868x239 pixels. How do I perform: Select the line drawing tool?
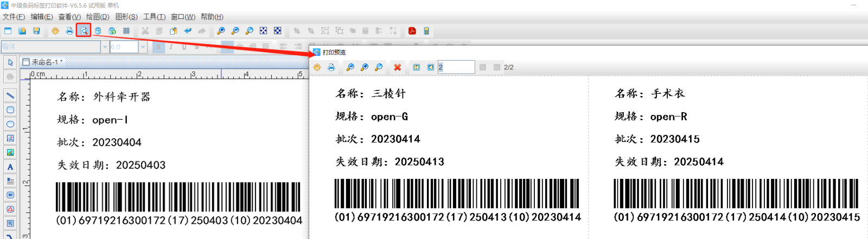pyautogui.click(x=10, y=95)
